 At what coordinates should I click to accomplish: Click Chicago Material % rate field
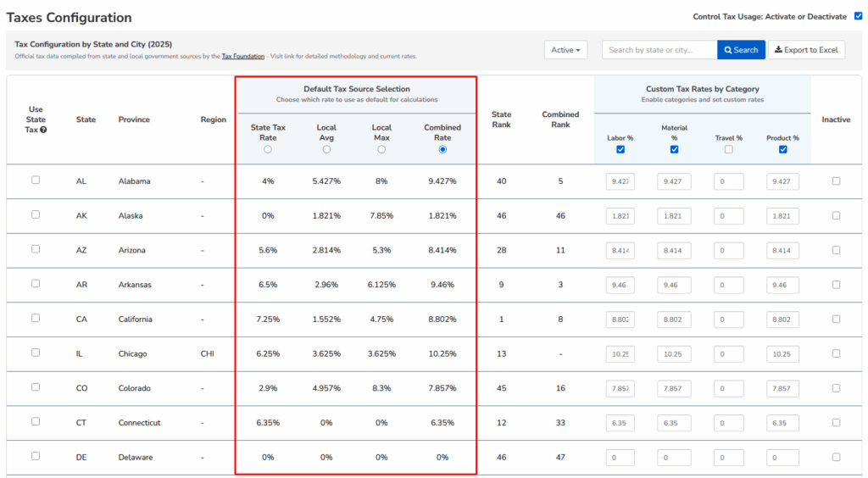point(674,354)
